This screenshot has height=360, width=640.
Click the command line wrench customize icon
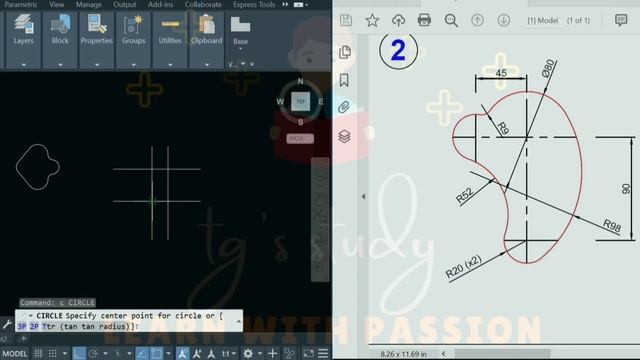7,324
